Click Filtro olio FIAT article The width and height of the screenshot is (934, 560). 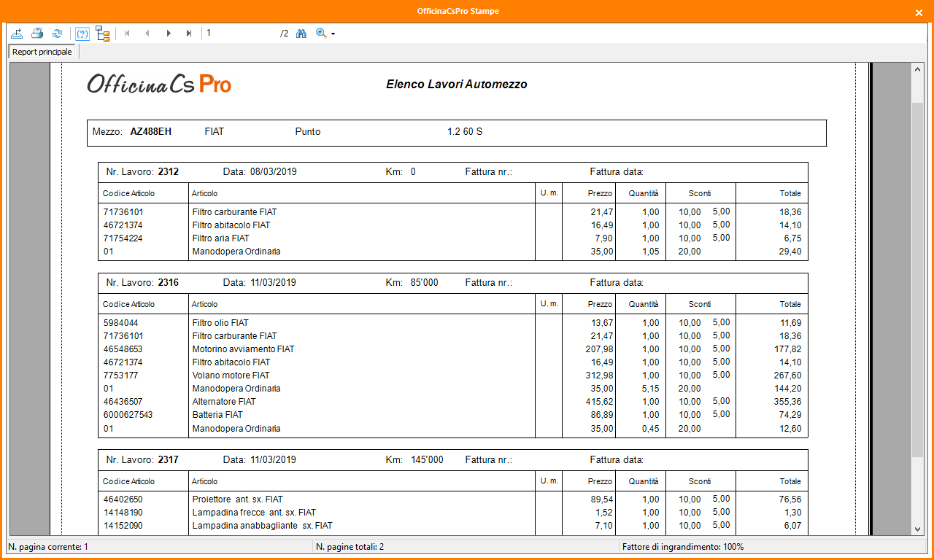click(220, 323)
